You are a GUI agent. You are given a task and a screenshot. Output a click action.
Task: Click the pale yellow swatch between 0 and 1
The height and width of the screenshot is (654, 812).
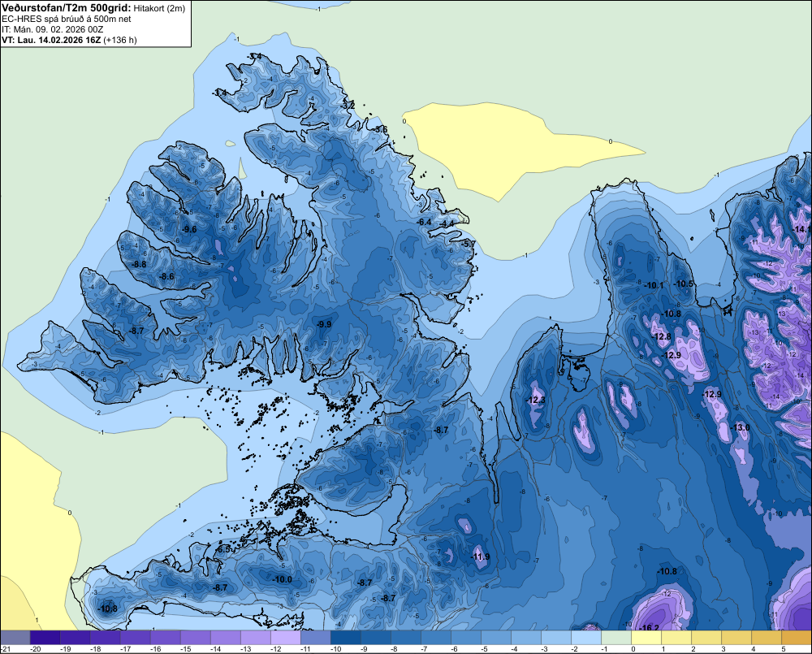pyautogui.click(x=646, y=638)
